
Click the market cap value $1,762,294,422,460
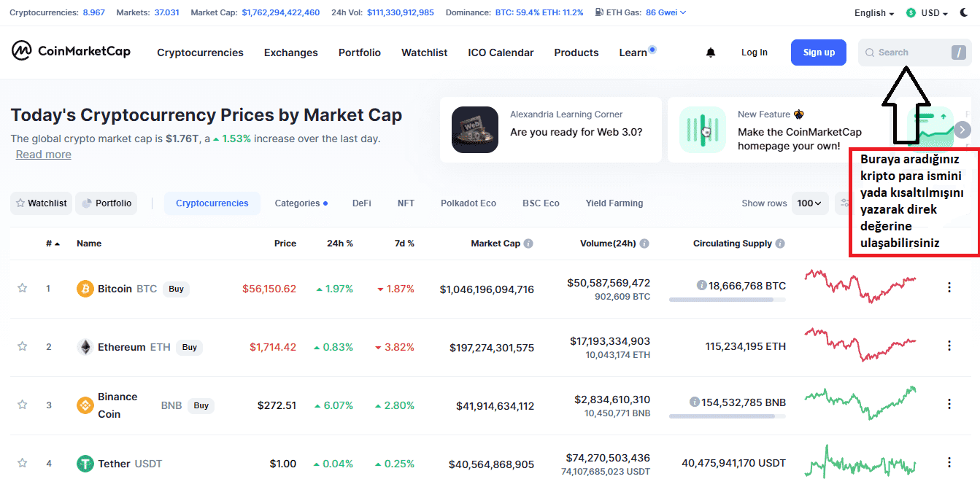(281, 12)
